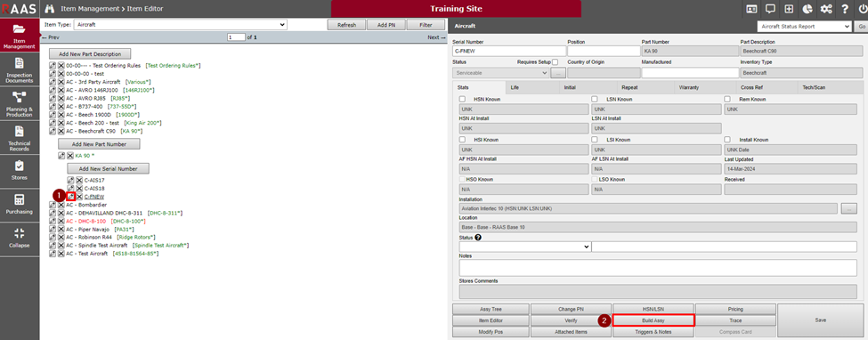Click the Add New Serial Number button

pos(108,168)
